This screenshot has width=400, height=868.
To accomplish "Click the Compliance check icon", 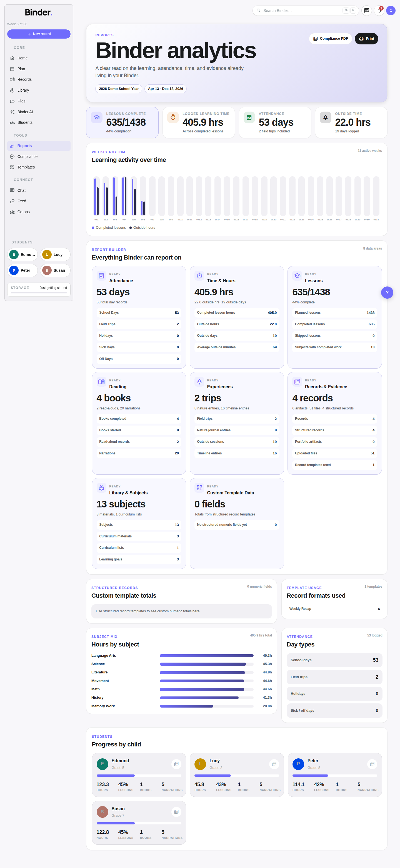I will pyautogui.click(x=12, y=157).
